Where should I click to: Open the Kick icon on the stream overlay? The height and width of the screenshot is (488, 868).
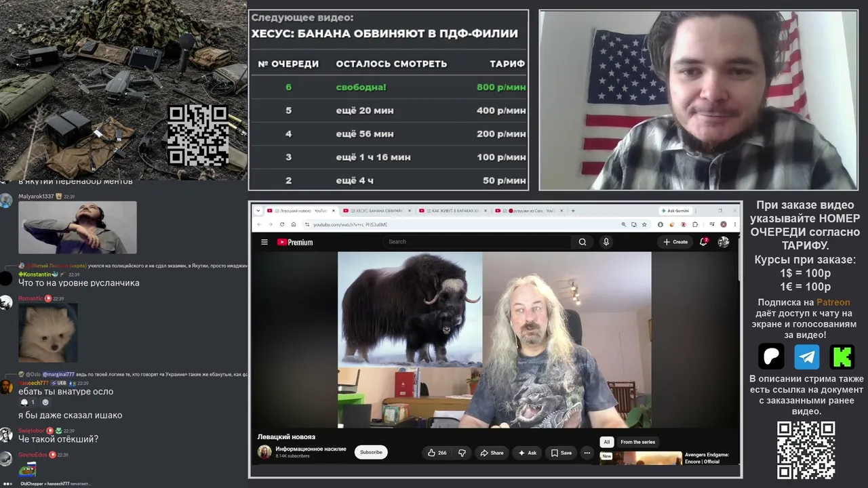coord(842,357)
